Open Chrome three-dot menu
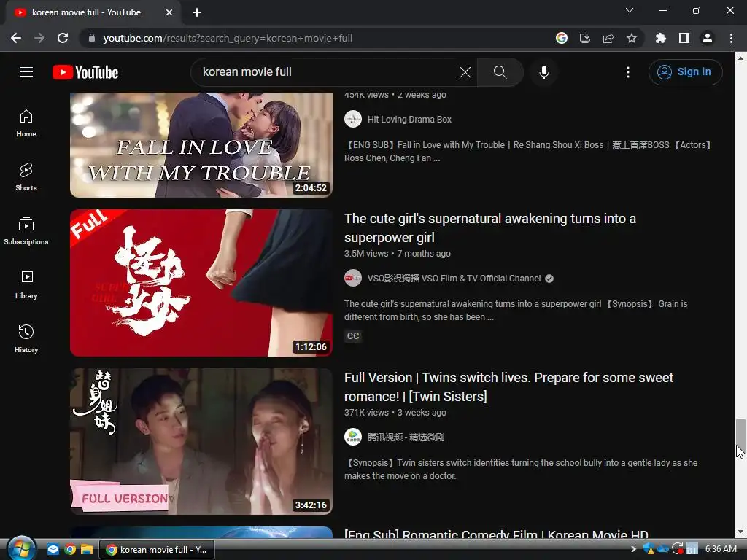Viewport: 747px width, 560px height. pyautogui.click(x=731, y=38)
